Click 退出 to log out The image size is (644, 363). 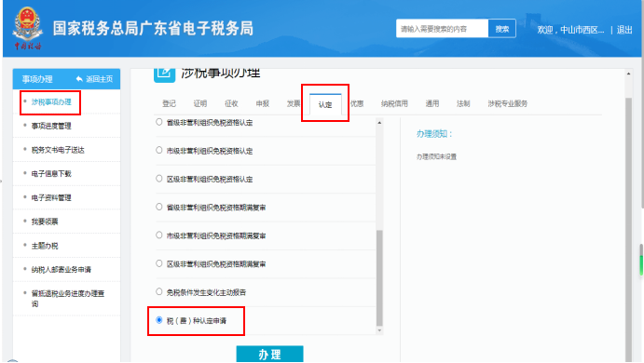(624, 30)
